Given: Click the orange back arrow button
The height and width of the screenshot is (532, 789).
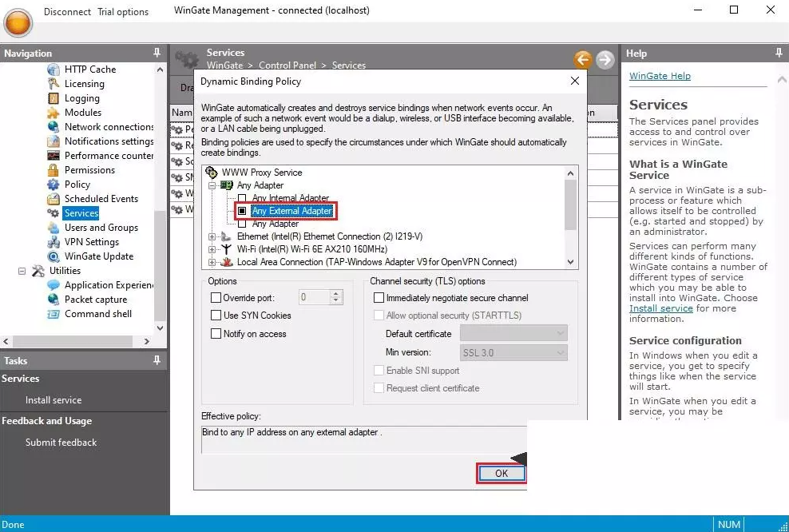Looking at the screenshot, I should pos(582,59).
